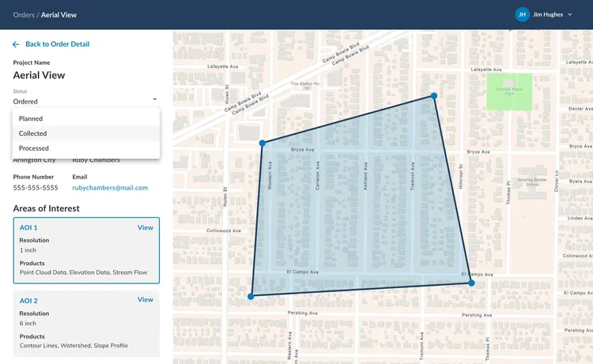This screenshot has height=364, width=593.
Task: Select bottom-left polygon vertex handle
Action: click(251, 297)
